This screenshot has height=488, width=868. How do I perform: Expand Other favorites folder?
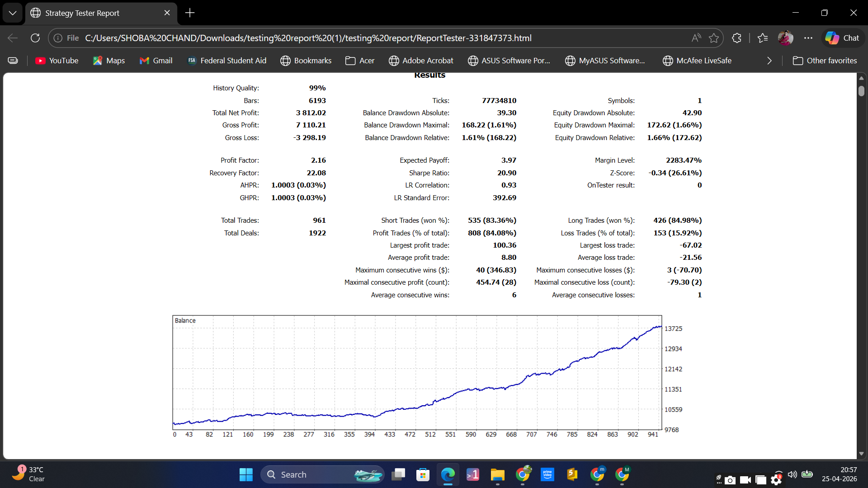point(825,61)
